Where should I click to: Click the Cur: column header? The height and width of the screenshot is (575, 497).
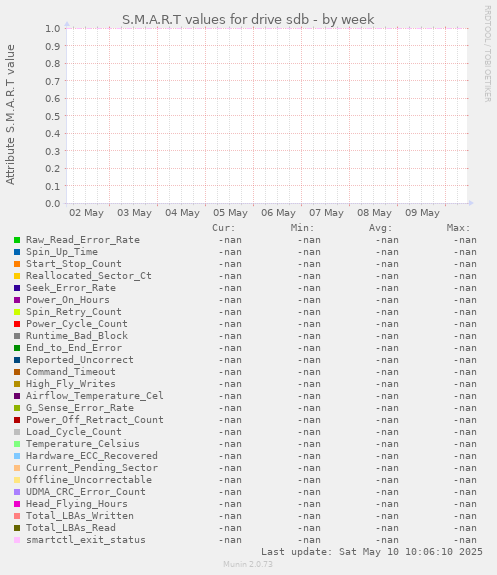[224, 228]
